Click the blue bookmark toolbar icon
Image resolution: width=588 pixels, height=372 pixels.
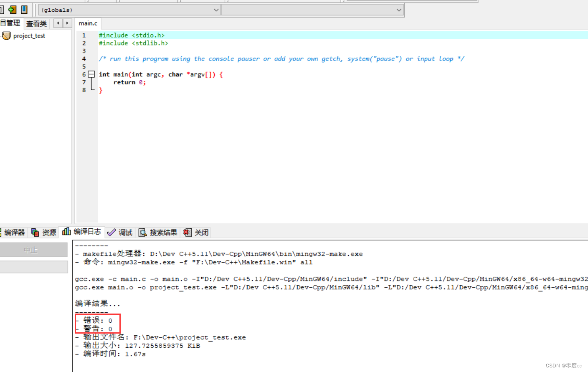point(24,9)
